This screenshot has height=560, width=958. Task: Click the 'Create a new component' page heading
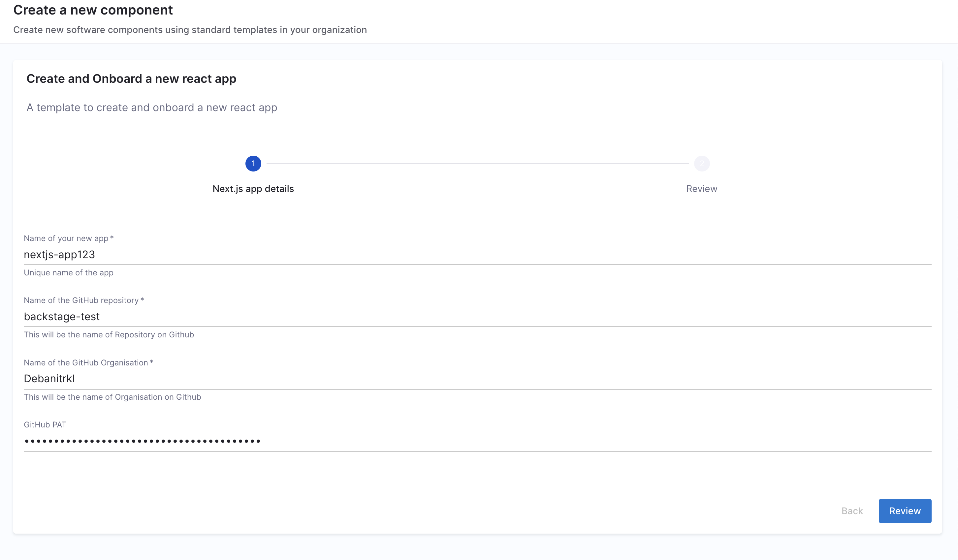(93, 10)
